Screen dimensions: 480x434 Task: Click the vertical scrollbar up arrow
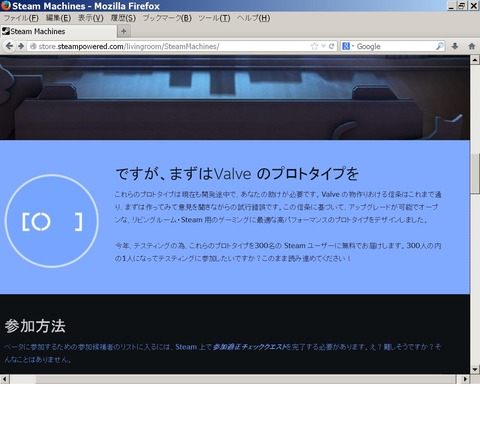point(475,60)
